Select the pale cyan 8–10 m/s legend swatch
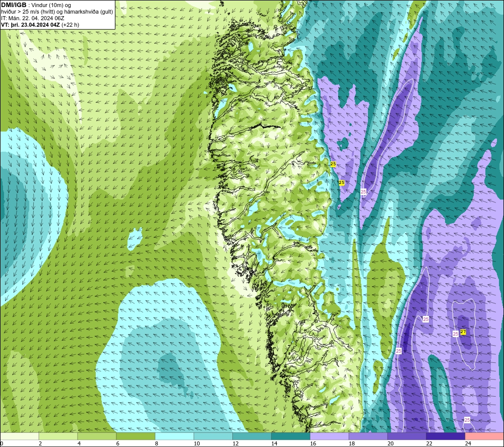 [174, 436]
